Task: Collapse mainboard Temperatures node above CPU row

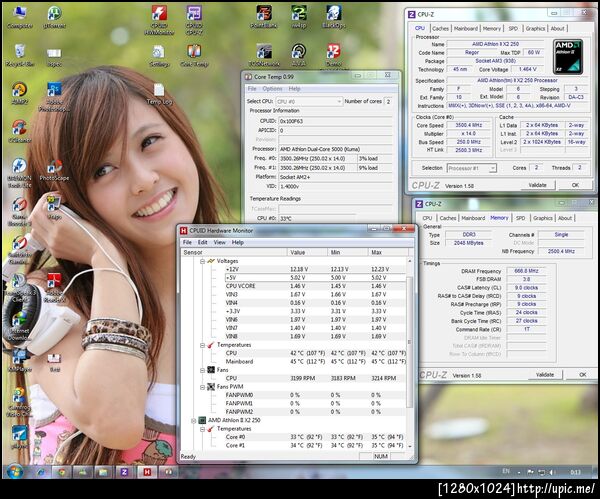Action: point(202,345)
